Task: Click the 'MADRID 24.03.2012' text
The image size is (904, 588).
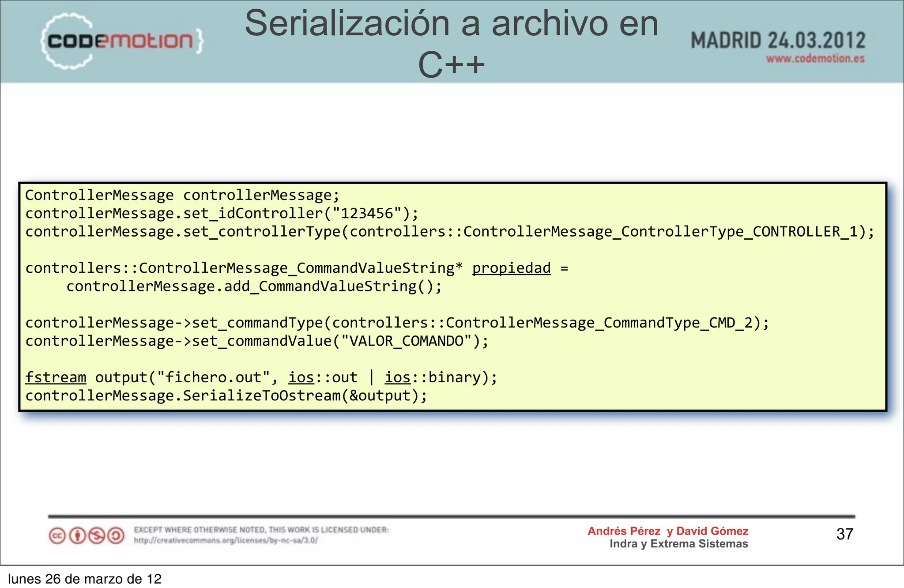Action: (x=778, y=41)
